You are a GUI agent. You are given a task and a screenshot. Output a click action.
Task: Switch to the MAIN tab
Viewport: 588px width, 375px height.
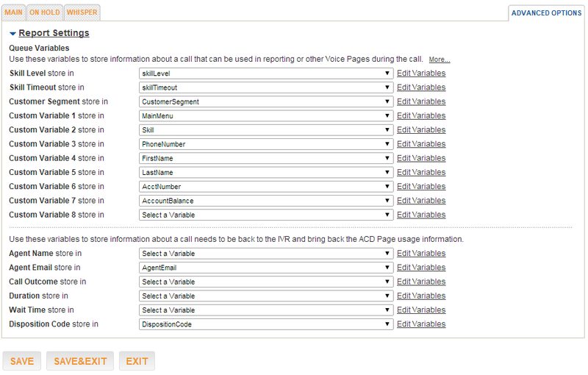tap(13, 12)
